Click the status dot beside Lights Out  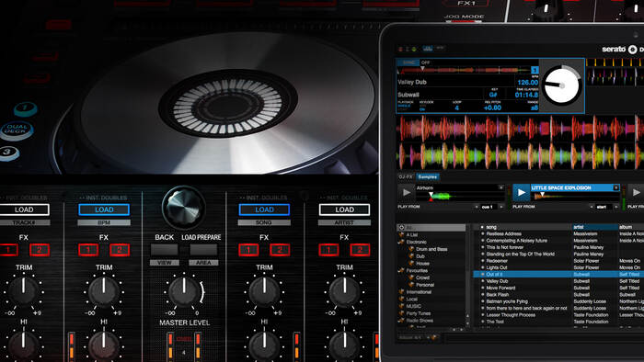[482, 267]
